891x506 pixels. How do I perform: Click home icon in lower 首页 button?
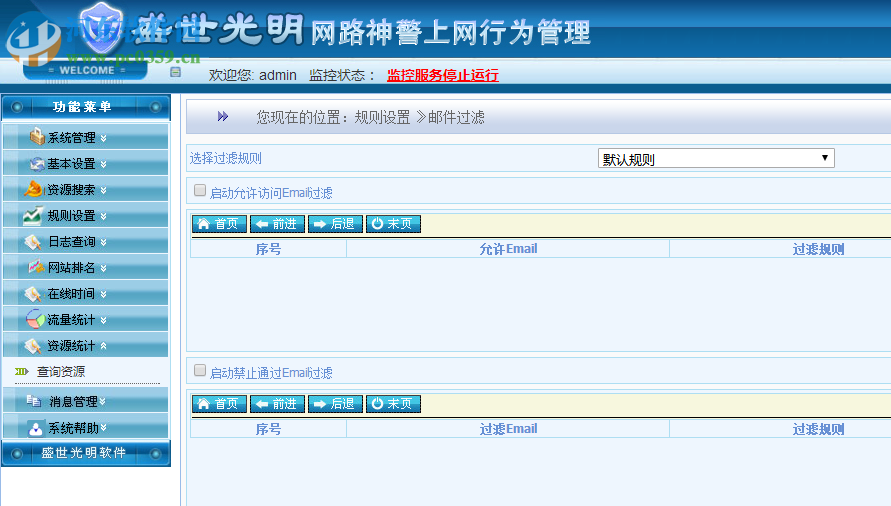point(203,404)
